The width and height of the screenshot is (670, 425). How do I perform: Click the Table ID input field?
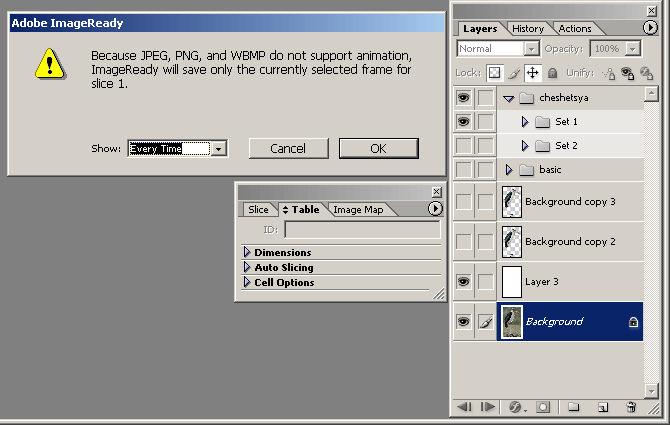tap(362, 230)
